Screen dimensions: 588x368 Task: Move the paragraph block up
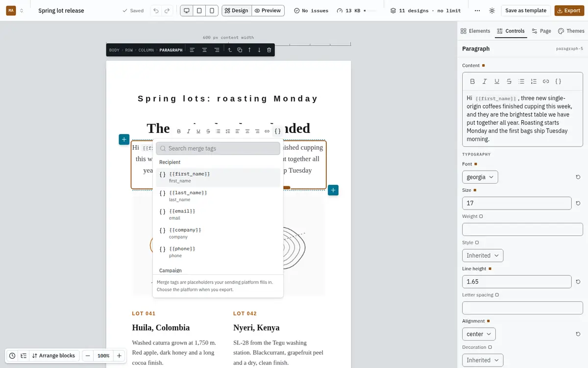[249, 50]
